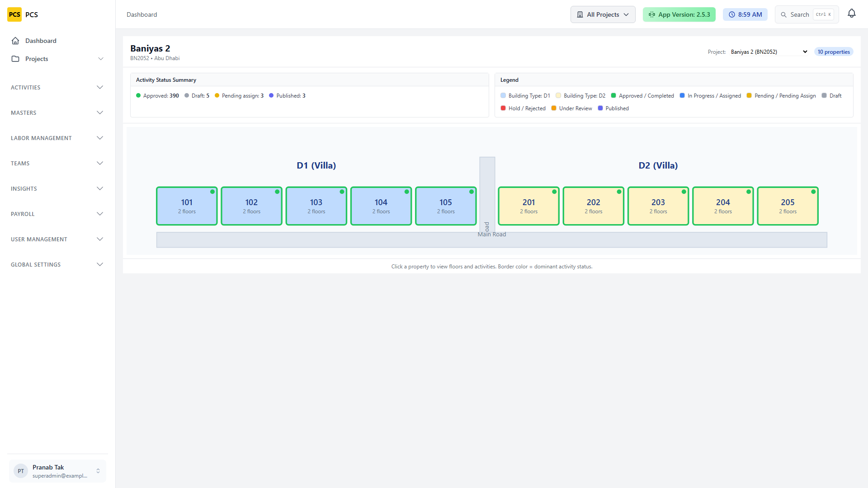Go to Dashboard in sidebar
The width and height of the screenshot is (868, 488).
pos(57,41)
